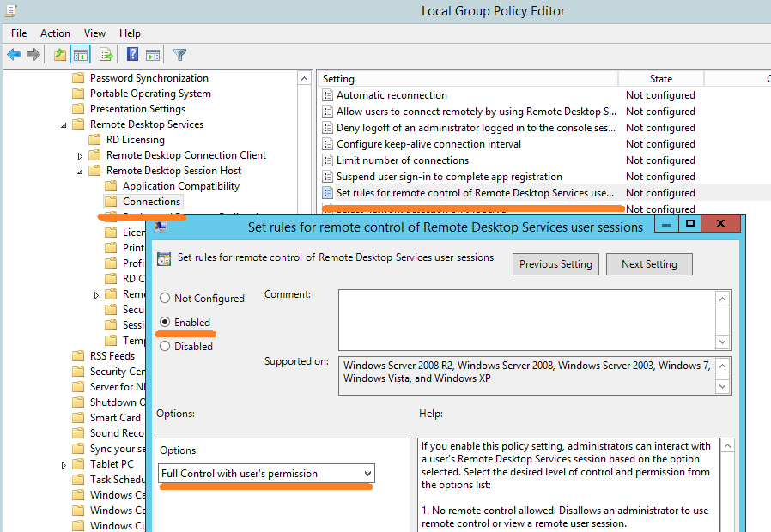Viewport: 771px width, 532px height.
Task: Expand the Remote Desktop Connection Client node
Action: click(81, 156)
